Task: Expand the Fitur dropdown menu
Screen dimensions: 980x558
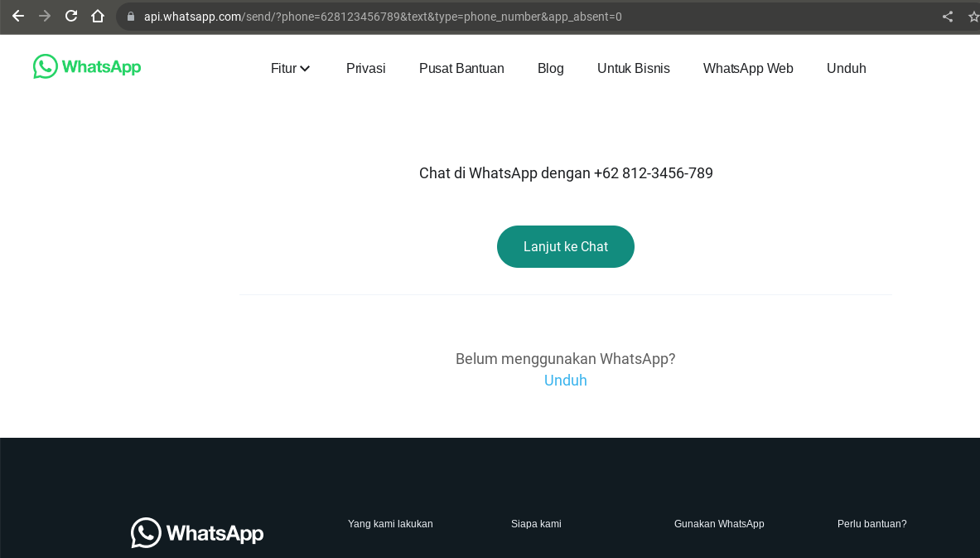Action: (290, 68)
